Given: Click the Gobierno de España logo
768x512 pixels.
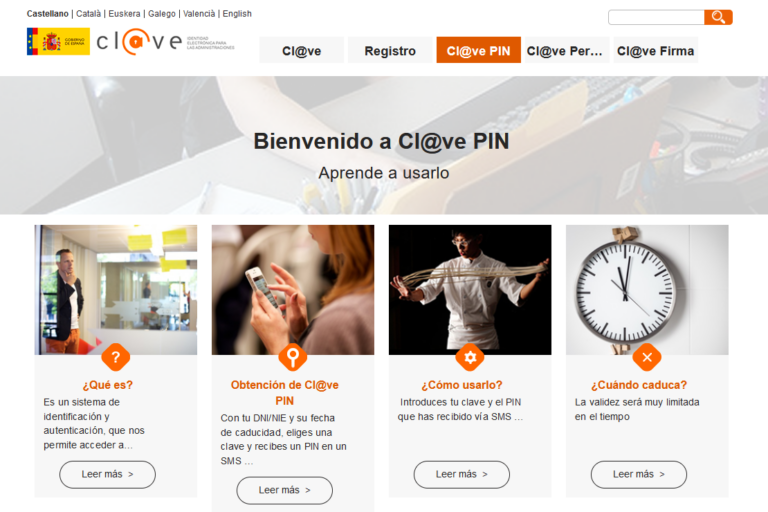Looking at the screenshot, I should click(x=58, y=42).
